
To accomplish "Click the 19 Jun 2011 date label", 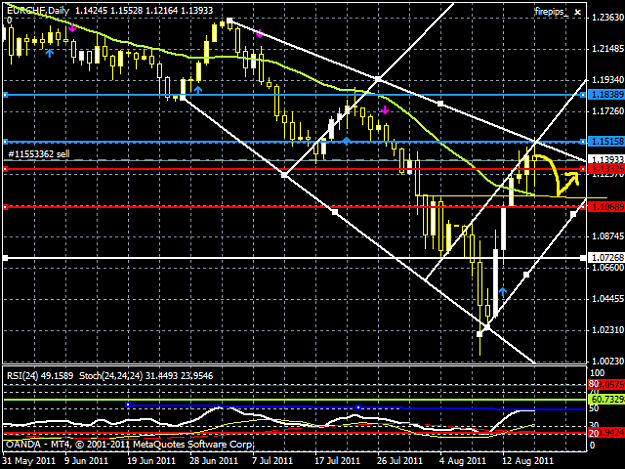I will point(151,461).
